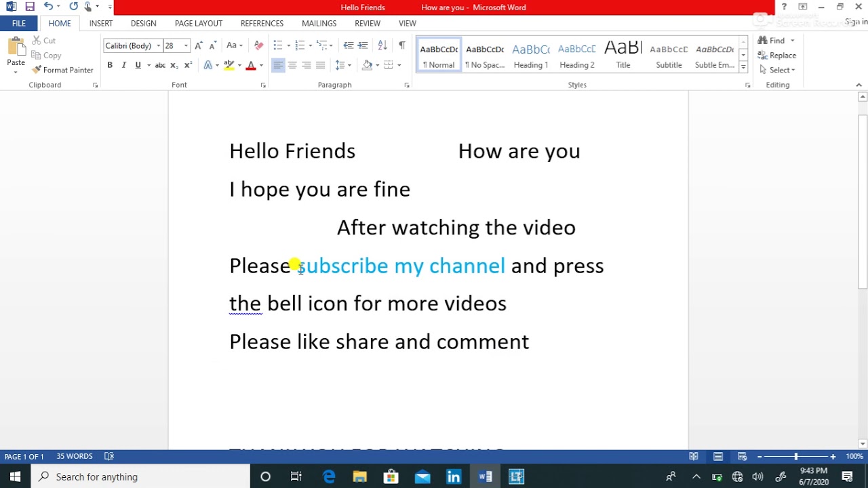Center align the text

tap(292, 65)
